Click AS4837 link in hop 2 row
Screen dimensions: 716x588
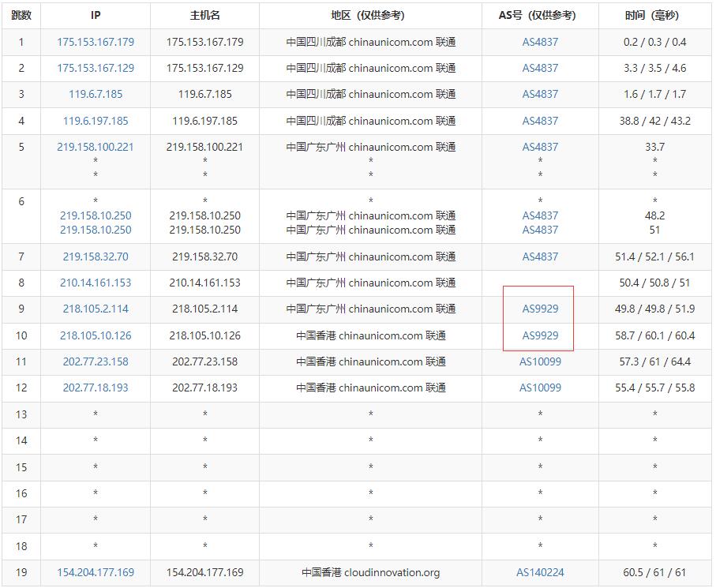point(540,68)
